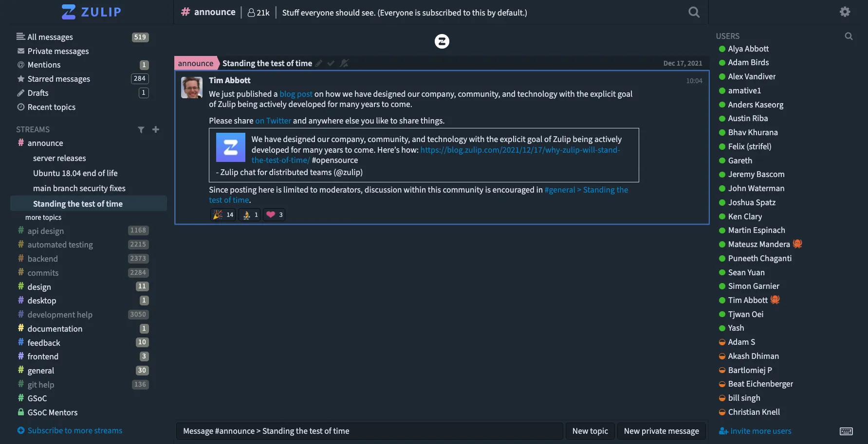Click the white Zulip loading logo above the message

(x=442, y=41)
